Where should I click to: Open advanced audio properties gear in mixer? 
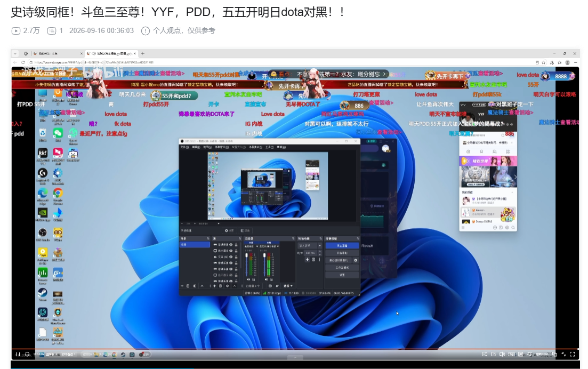click(277, 286)
